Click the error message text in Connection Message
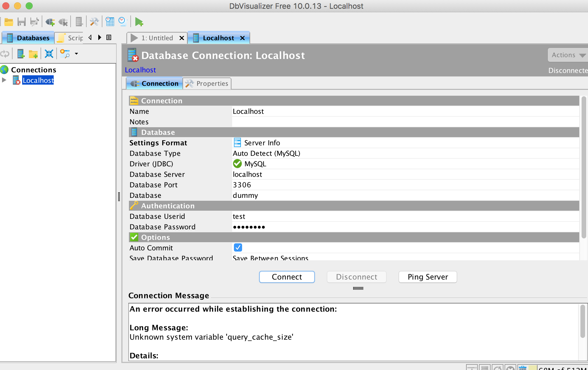Screen dimensions: 588x370 tap(211, 337)
